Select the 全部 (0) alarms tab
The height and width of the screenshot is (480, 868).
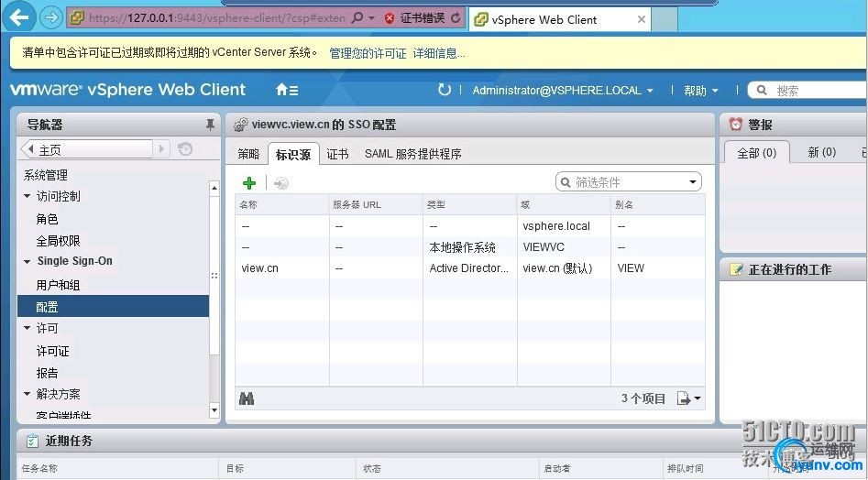[757, 153]
